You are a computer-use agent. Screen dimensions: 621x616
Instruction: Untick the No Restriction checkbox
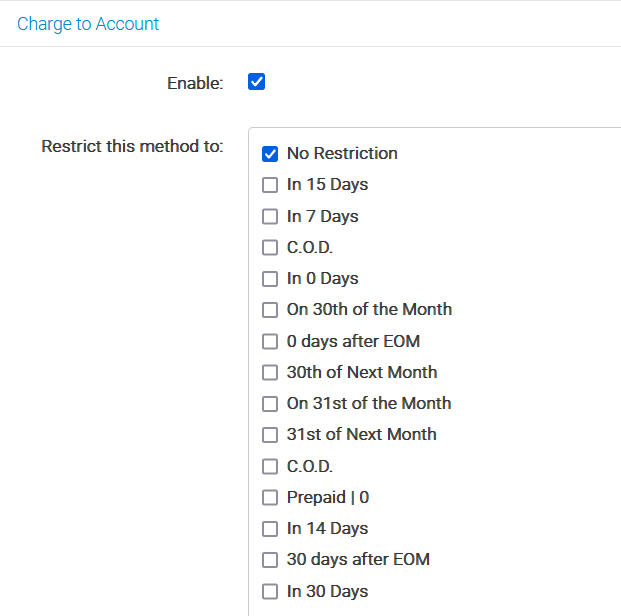pos(270,154)
